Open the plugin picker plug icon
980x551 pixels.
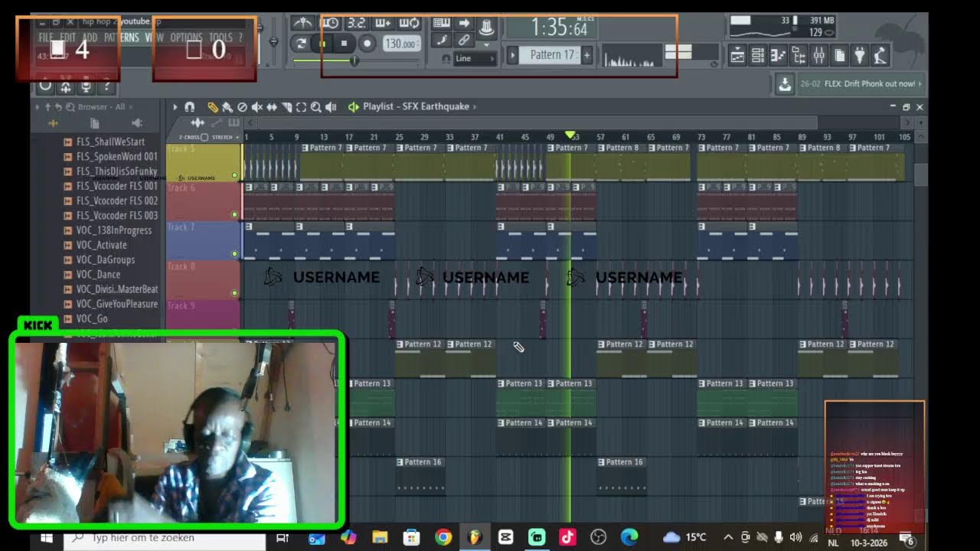click(859, 55)
